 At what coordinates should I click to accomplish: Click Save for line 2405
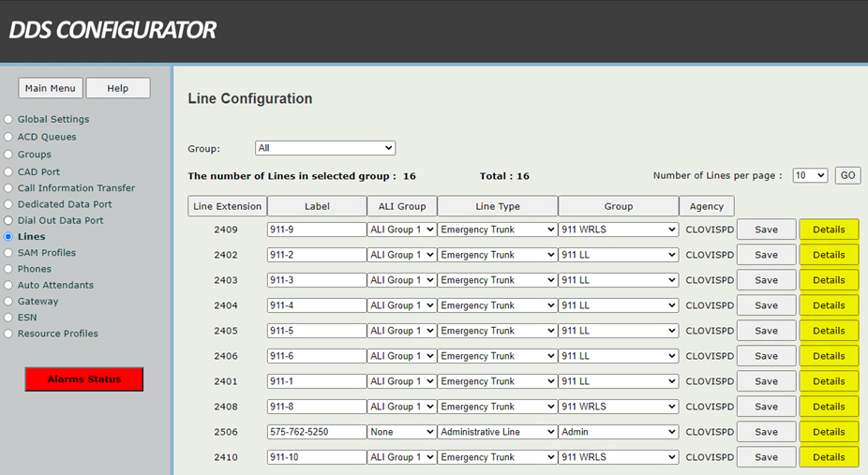pos(767,331)
